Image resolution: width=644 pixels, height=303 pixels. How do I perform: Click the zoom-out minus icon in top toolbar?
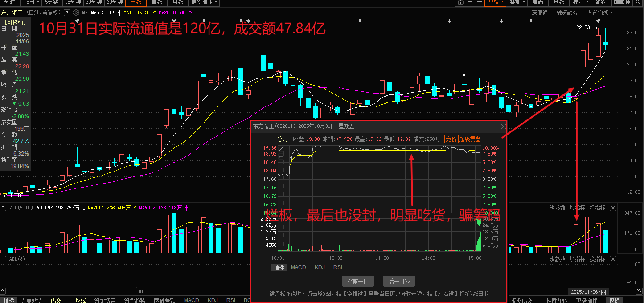click(x=480, y=2)
